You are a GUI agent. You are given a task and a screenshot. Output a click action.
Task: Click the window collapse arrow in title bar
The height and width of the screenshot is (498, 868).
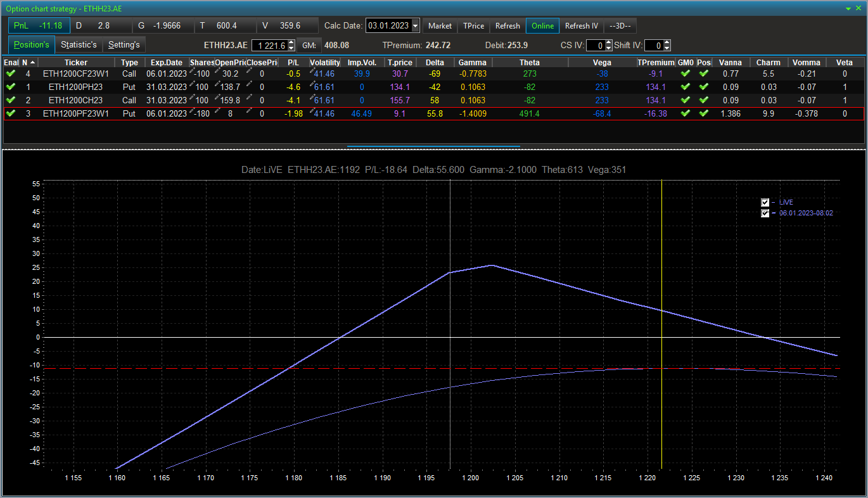[x=849, y=8]
